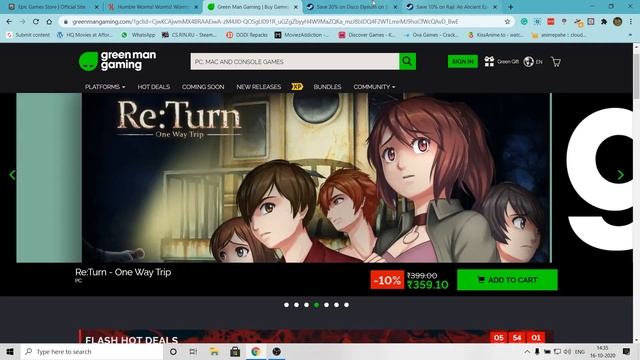Click the Sign In button
640x360 pixels.
tap(462, 61)
